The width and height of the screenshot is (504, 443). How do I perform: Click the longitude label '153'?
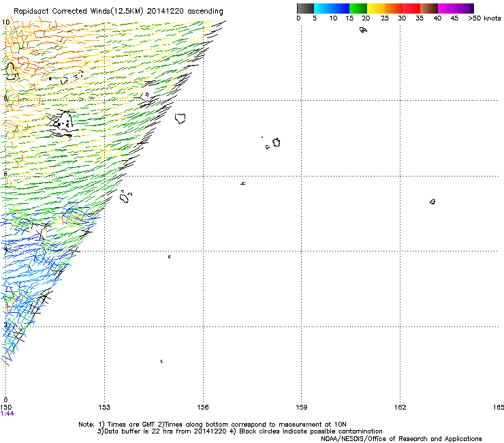coord(104,408)
